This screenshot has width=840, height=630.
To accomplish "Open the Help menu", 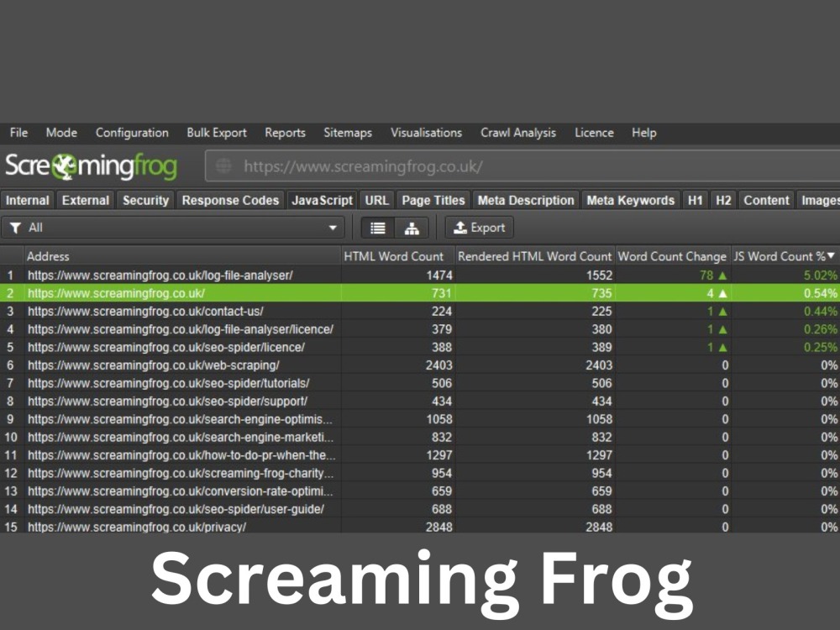I will (x=644, y=133).
